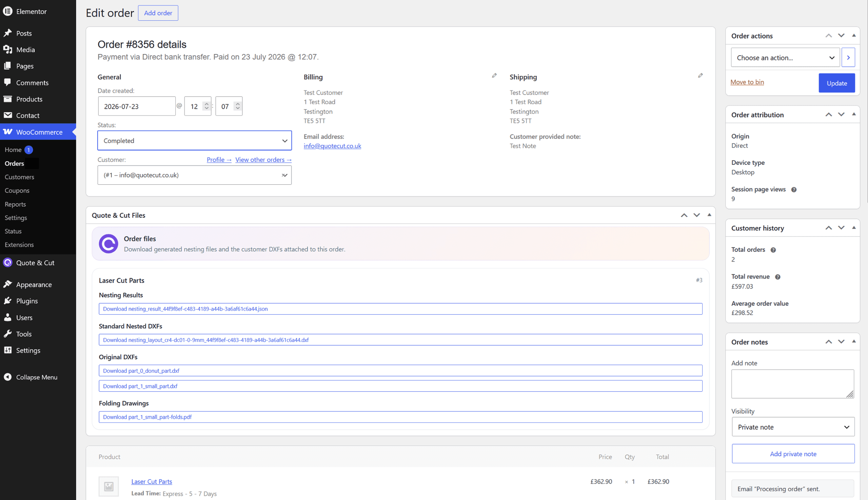Viewport: 868px width, 500px height.
Task: Click the Laser Cut Parts product thumbnail
Action: pyautogui.click(x=108, y=486)
